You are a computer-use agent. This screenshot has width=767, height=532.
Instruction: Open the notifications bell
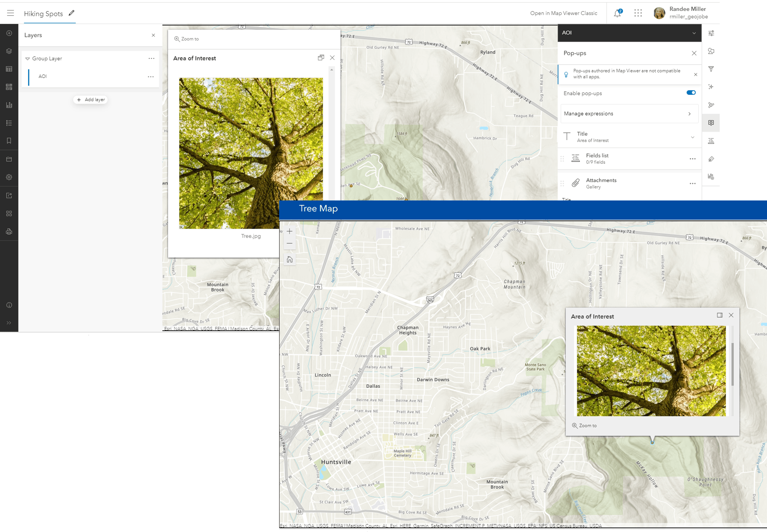tap(617, 13)
